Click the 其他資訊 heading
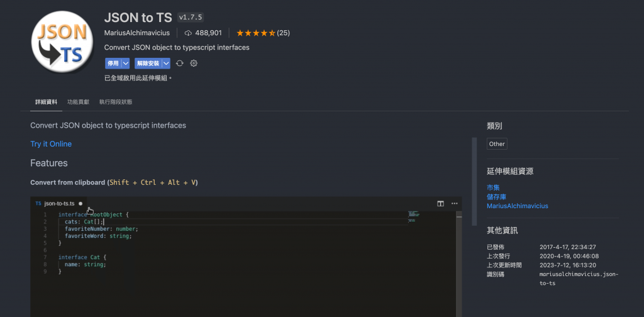 point(502,230)
